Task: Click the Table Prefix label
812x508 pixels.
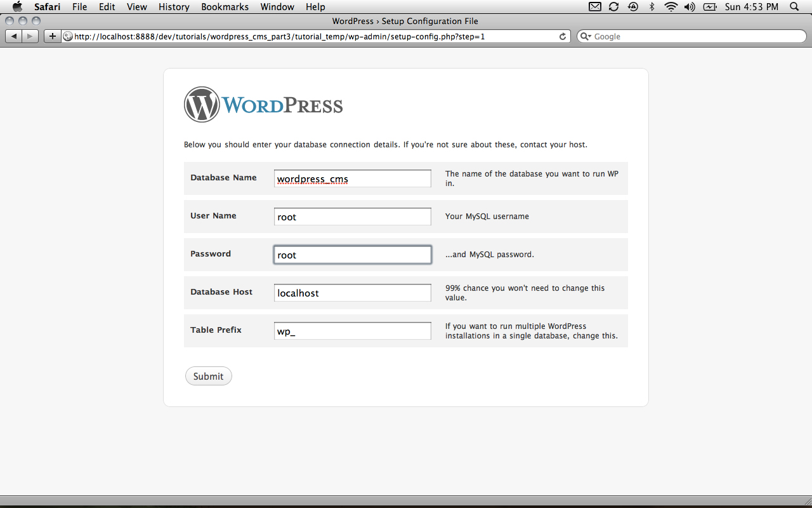Action: 216,330
